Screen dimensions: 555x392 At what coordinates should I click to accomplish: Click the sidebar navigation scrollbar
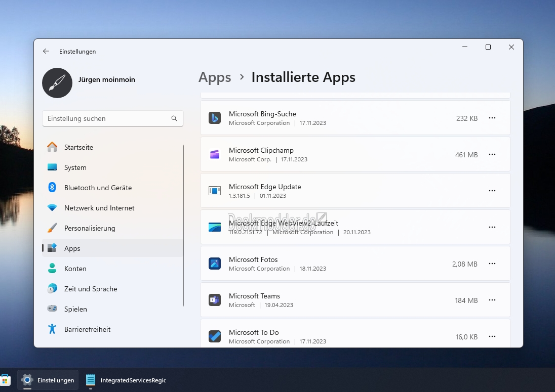(183, 226)
